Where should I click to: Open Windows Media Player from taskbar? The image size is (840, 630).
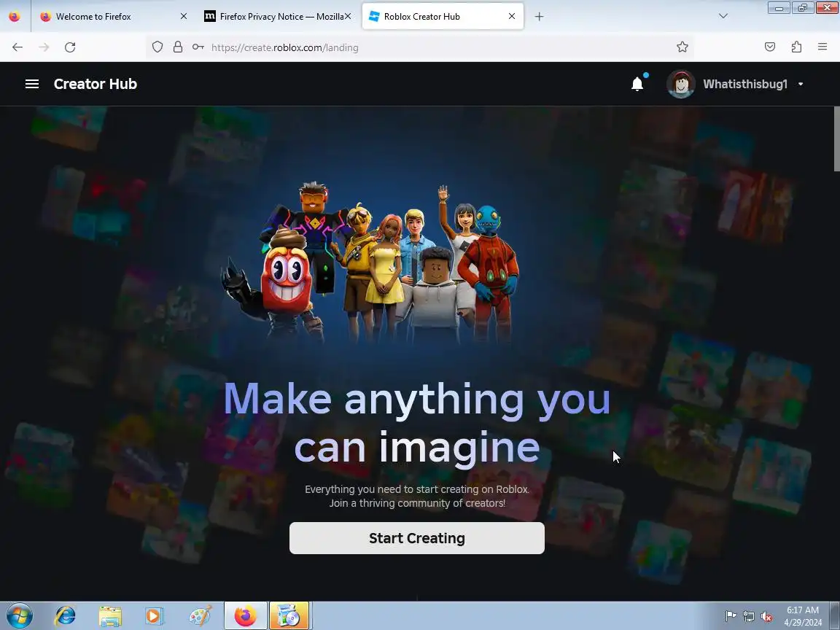tap(155, 616)
